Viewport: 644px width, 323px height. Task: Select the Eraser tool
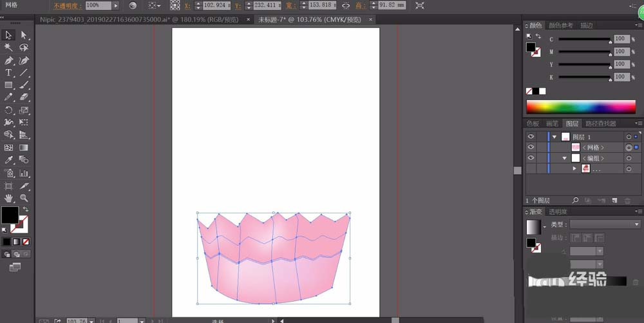pos(24,97)
